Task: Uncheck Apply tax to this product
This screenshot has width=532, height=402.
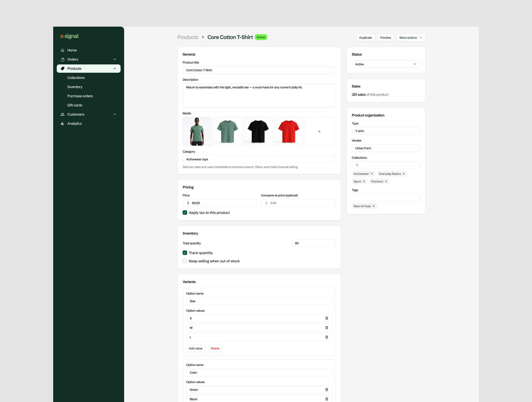Action: (185, 213)
